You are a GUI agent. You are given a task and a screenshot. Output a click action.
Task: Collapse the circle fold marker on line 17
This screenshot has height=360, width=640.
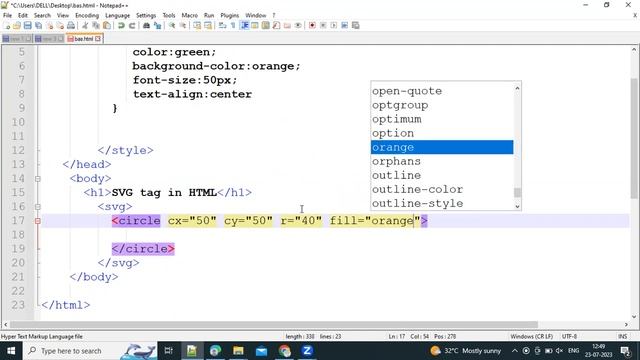(38, 221)
